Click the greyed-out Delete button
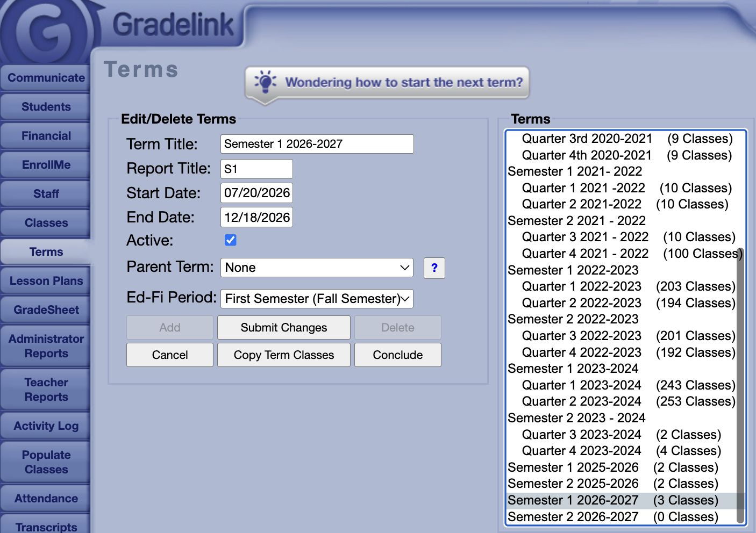This screenshot has width=756, height=533. pyautogui.click(x=398, y=328)
